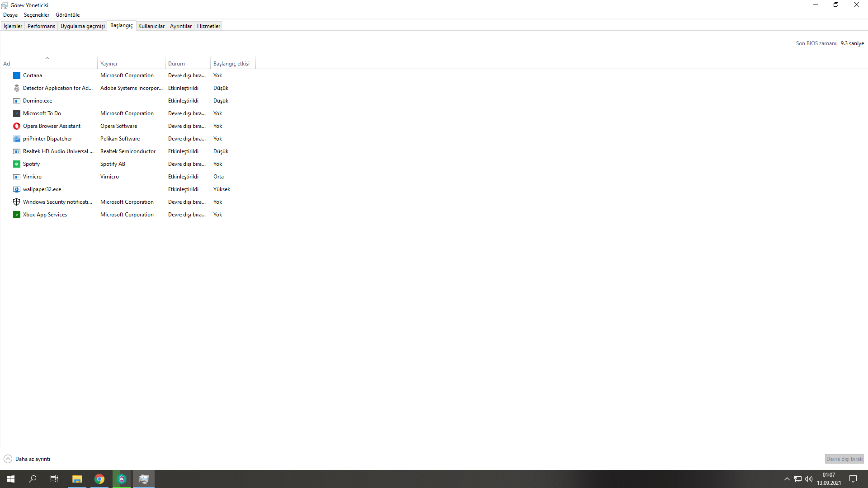Image resolution: width=868 pixels, height=488 pixels.
Task: Open the Windows Start menu
Action: tap(11, 479)
